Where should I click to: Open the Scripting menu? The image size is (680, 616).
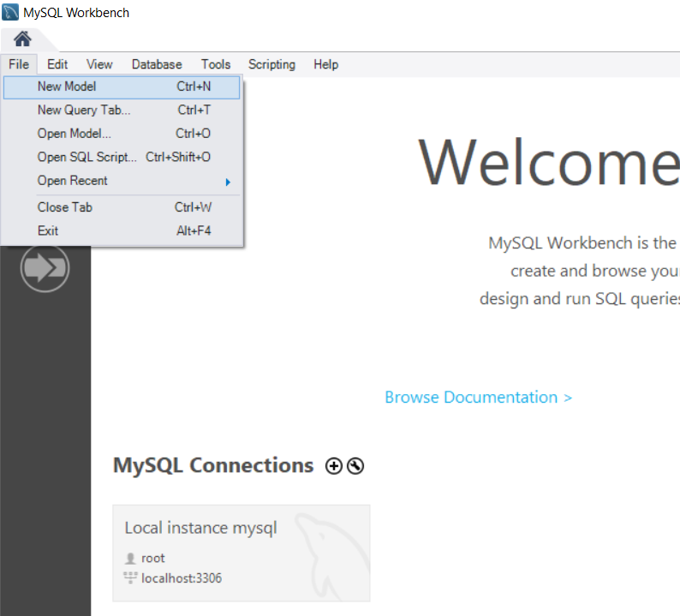[271, 64]
